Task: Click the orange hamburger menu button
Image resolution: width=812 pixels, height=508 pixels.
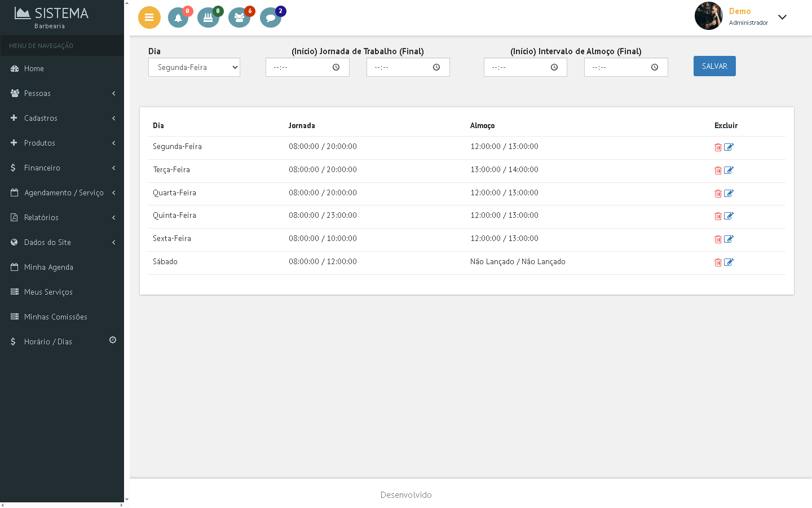Action: pos(149,17)
